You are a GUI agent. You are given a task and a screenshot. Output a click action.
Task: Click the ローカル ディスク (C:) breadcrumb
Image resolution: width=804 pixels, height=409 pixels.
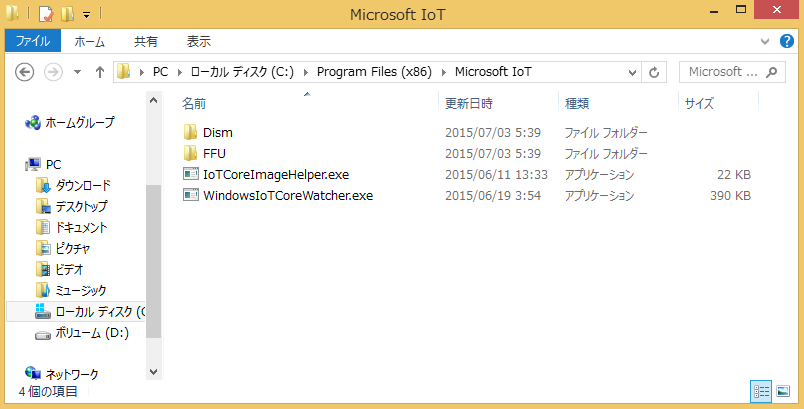pos(242,72)
